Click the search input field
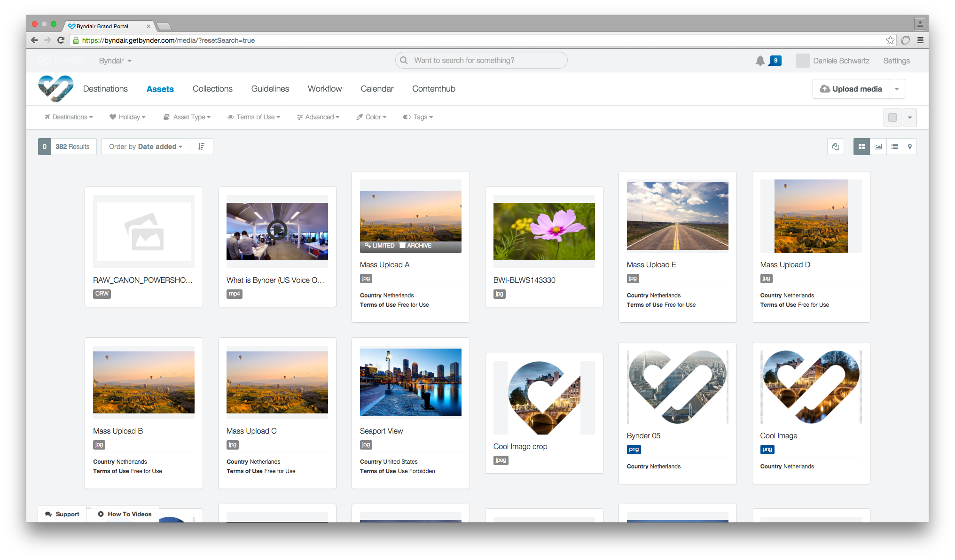Screen dimensions: 955x560 481,60
